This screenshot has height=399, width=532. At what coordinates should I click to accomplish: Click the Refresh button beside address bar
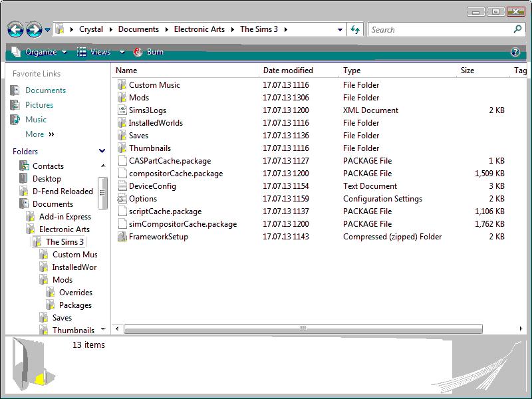[355, 29]
